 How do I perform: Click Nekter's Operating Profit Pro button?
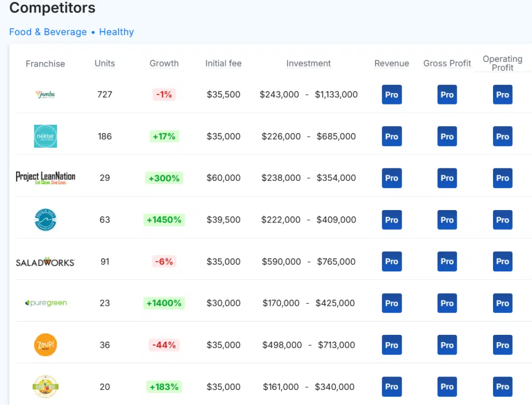click(x=502, y=136)
